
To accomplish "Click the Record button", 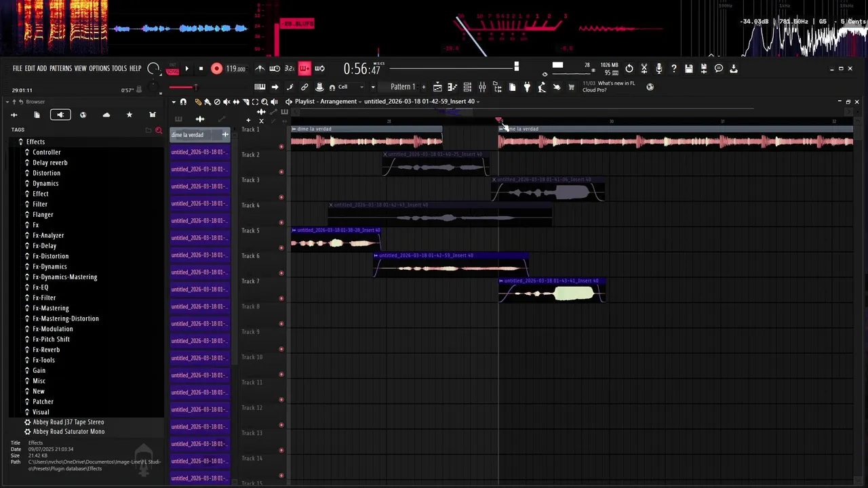I will (x=216, y=68).
